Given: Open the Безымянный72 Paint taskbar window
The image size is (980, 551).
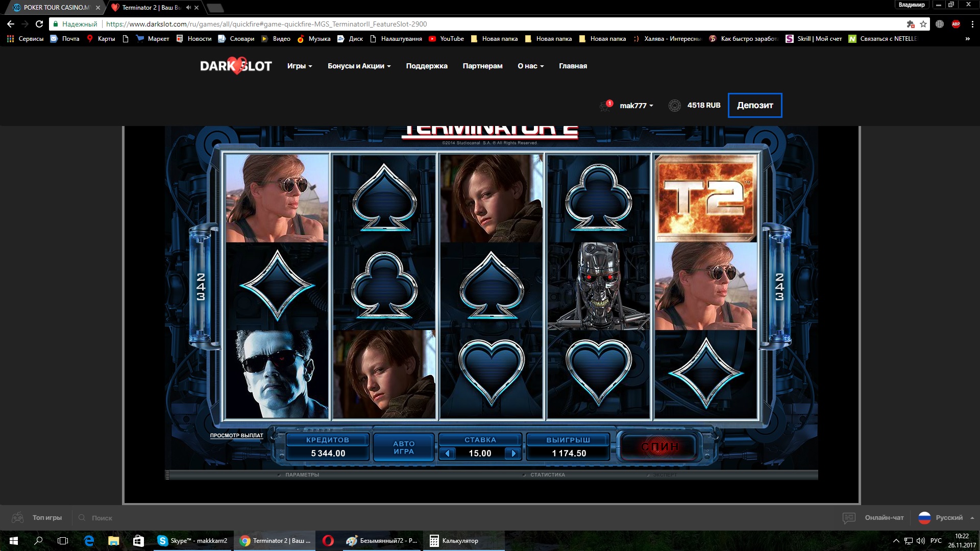Looking at the screenshot, I should tap(382, 541).
